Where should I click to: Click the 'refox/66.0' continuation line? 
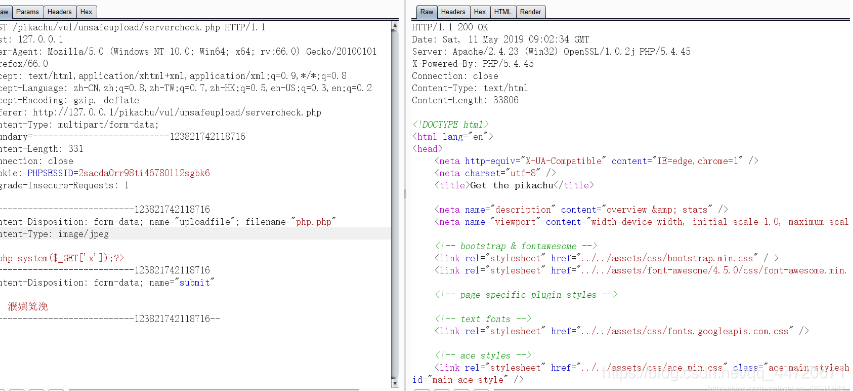pyautogui.click(x=24, y=64)
